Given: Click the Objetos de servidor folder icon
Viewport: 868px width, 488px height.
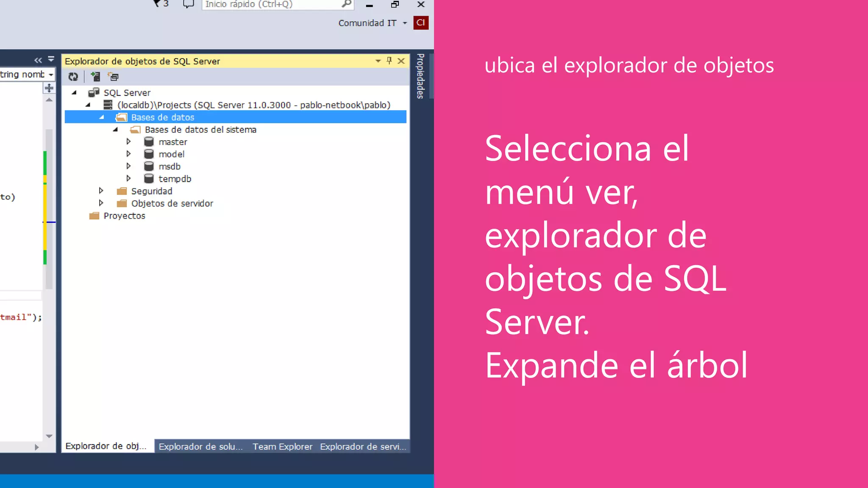Looking at the screenshot, I should click(122, 203).
